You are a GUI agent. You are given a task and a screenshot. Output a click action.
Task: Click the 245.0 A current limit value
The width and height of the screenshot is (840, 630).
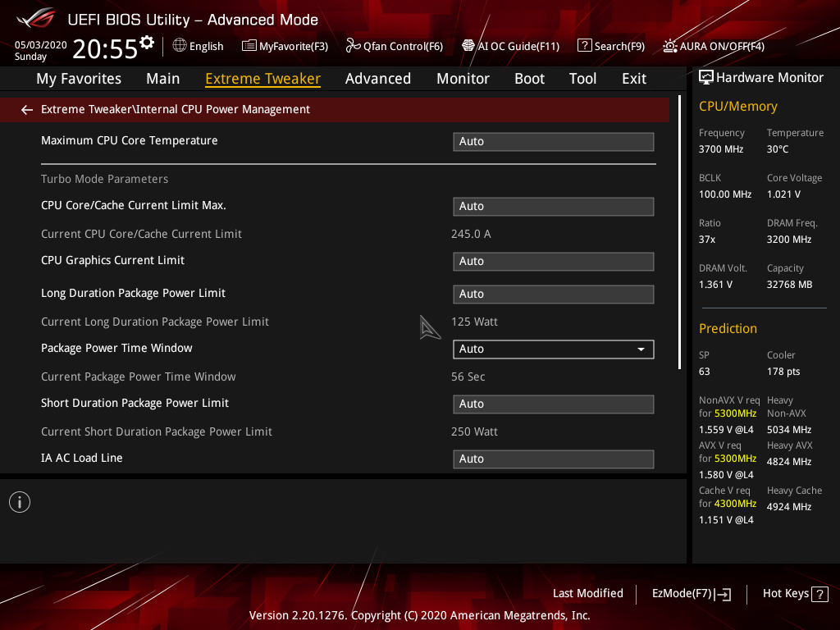(471, 234)
